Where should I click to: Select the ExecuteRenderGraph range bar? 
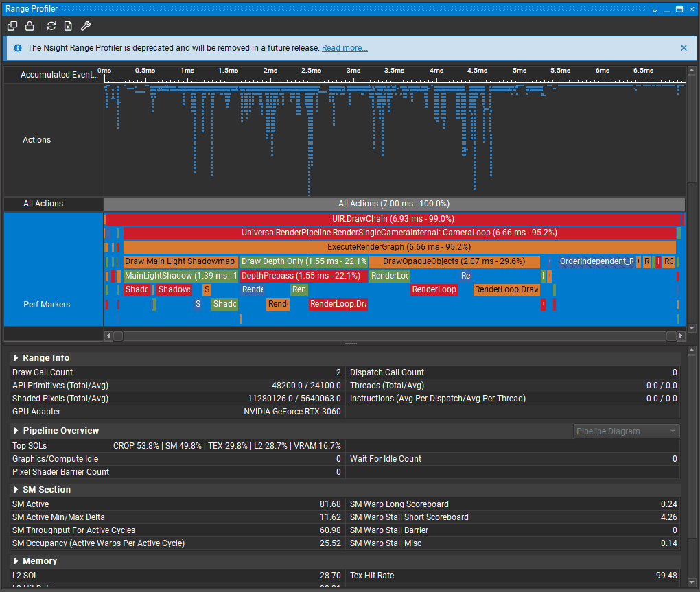399,247
